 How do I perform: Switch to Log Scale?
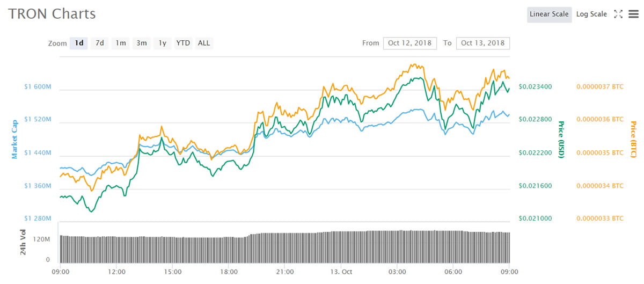(x=591, y=14)
